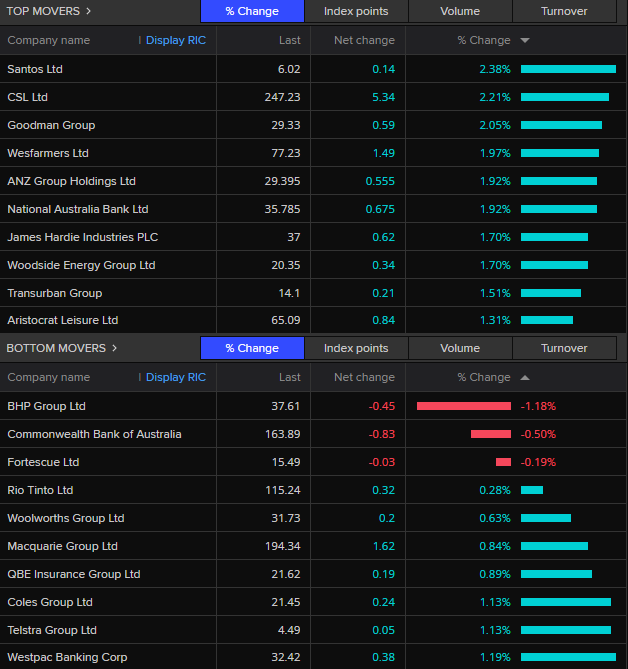The image size is (628, 669).
Task: Switch Bottom Movers to Volume tab
Action: 460,348
